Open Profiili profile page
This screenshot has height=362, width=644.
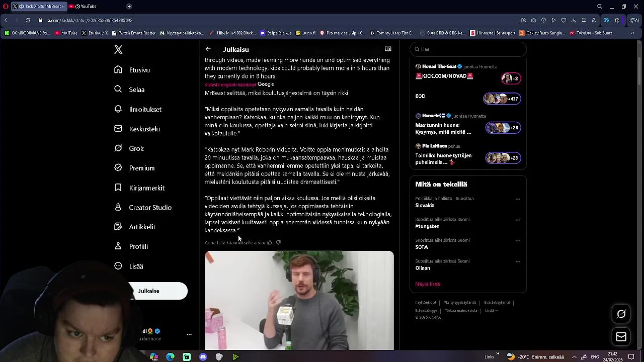click(x=131, y=246)
